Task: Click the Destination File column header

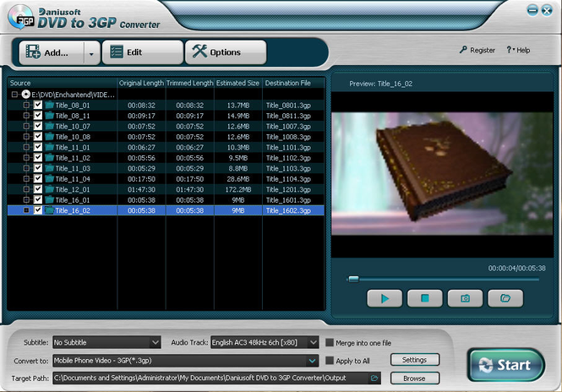Action: pos(293,83)
